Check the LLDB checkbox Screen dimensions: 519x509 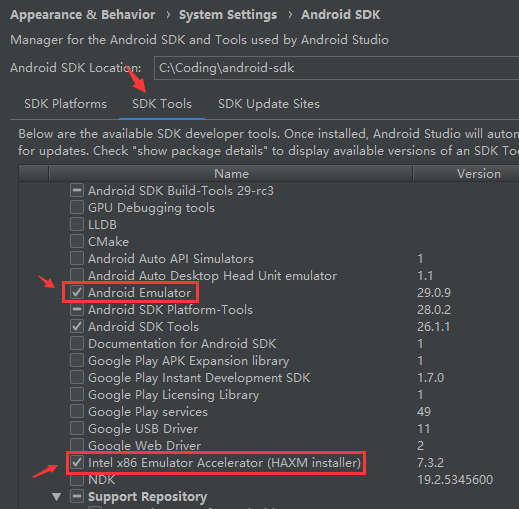pos(77,225)
